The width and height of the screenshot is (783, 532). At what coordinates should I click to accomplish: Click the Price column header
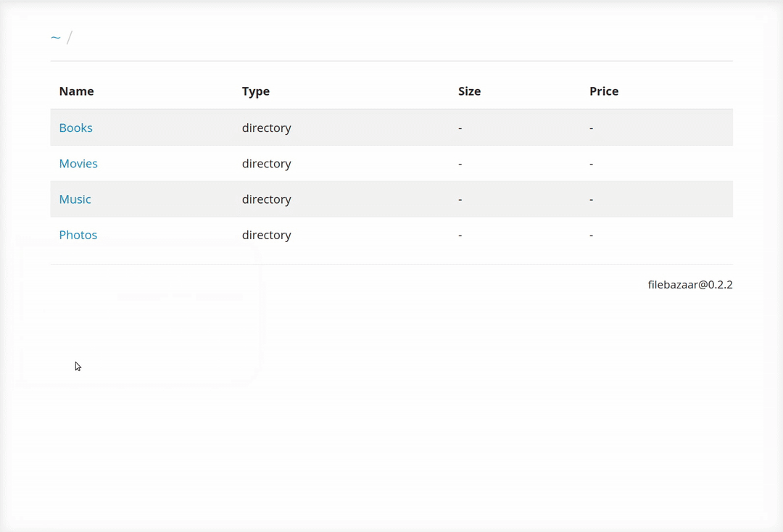click(x=603, y=91)
